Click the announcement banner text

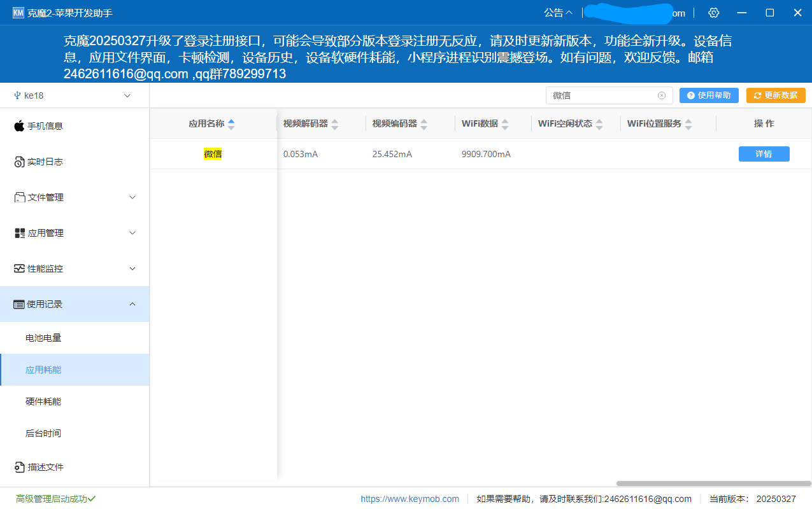tap(397, 57)
